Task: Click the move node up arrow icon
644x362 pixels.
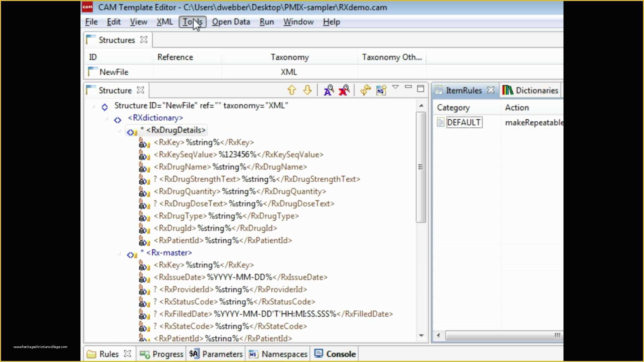Action: (x=291, y=90)
